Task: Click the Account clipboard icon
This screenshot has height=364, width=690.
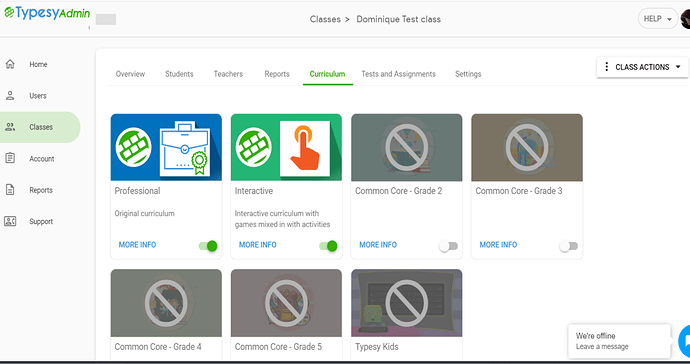Action: [x=10, y=158]
